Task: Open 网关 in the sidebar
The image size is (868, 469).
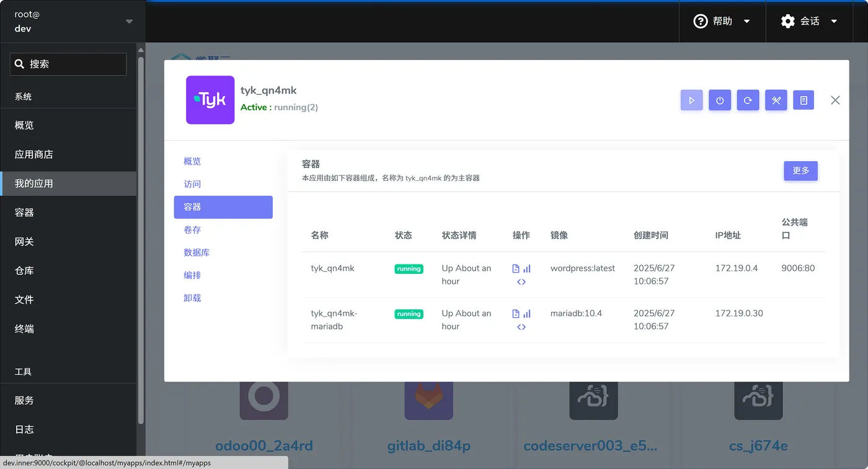Action: [68, 242]
